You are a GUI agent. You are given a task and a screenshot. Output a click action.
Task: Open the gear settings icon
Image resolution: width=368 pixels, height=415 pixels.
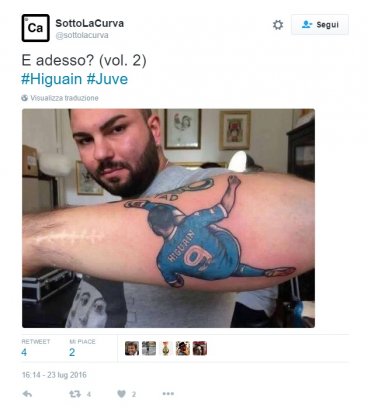point(278,25)
